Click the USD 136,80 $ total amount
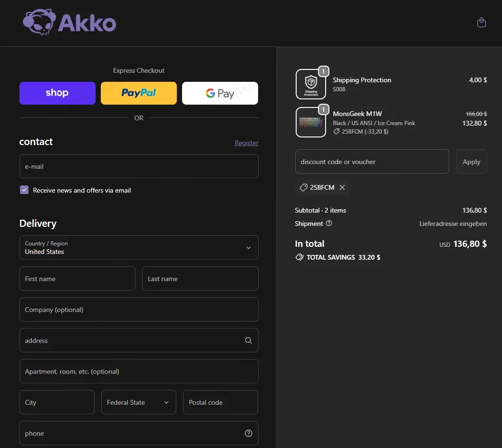This screenshot has height=448, width=502. click(x=463, y=244)
